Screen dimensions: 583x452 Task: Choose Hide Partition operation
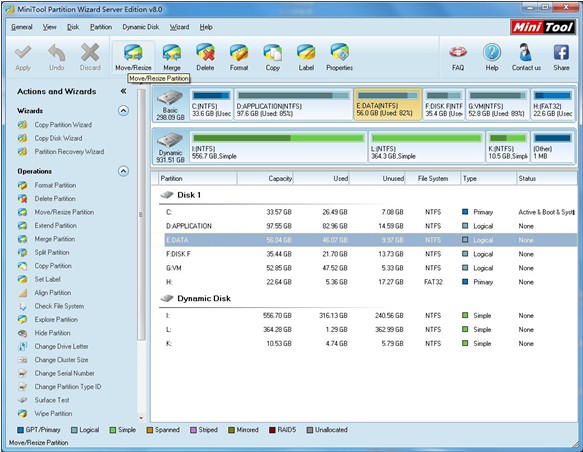[52, 333]
